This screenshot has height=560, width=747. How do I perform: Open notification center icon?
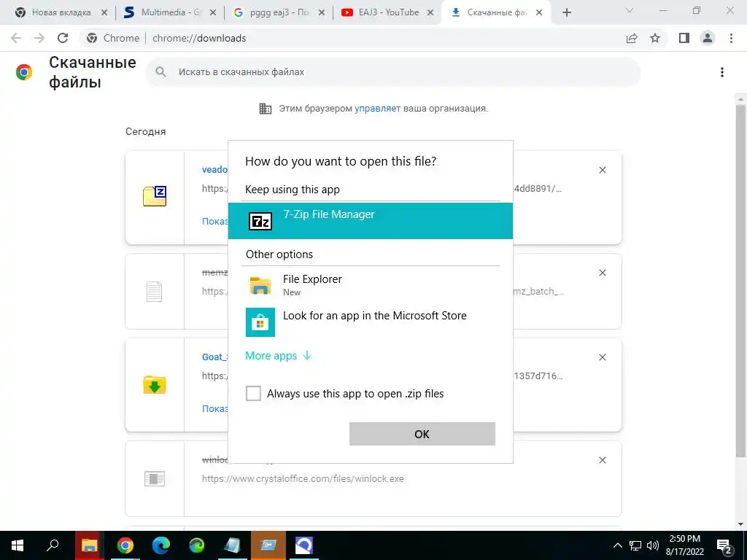[x=724, y=546]
